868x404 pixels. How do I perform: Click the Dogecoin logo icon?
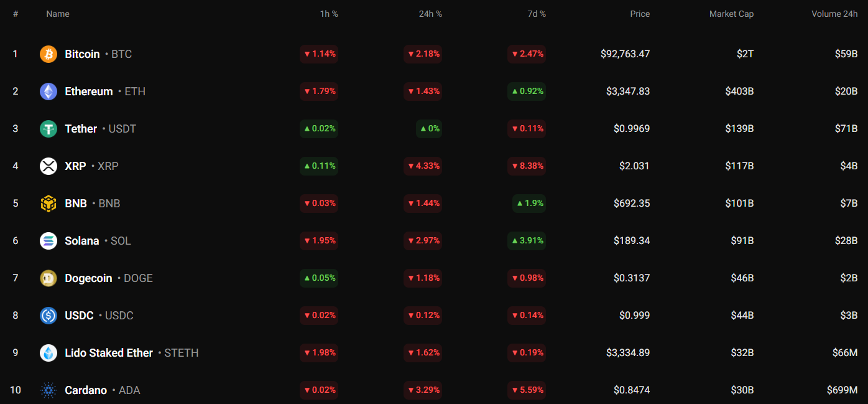pos(48,278)
